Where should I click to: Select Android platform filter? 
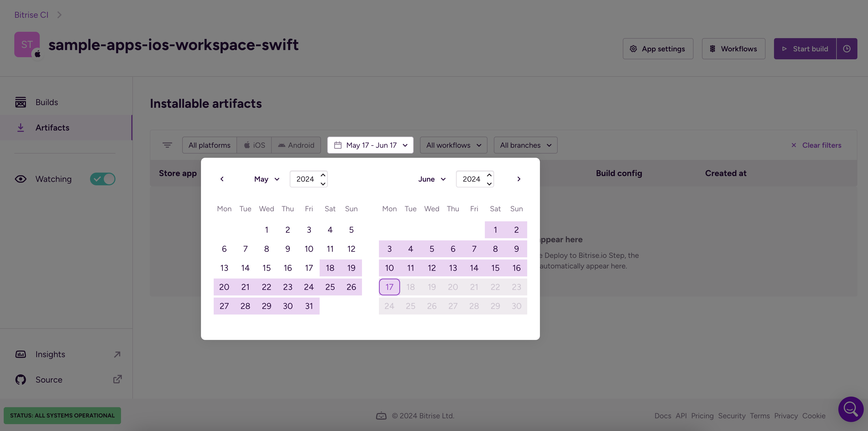(296, 145)
